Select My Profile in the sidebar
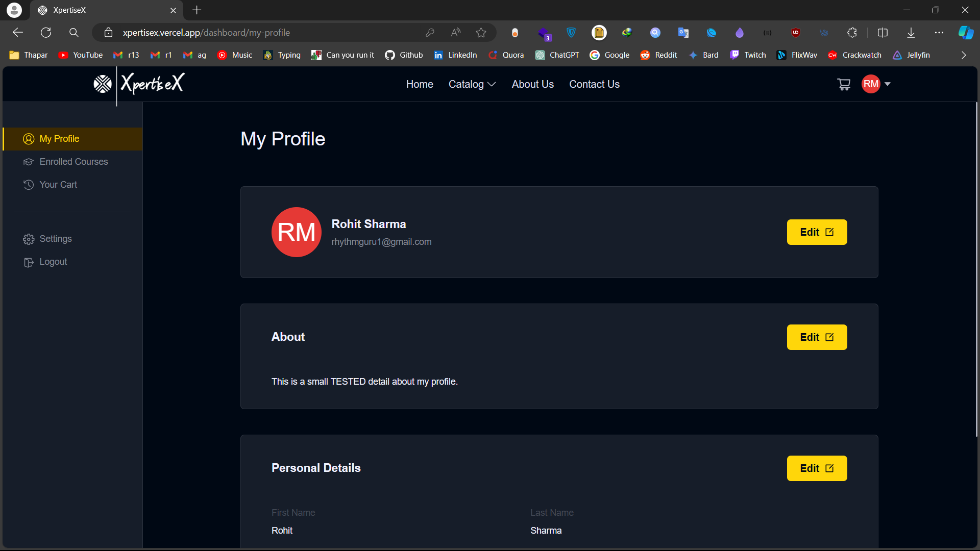Screen dimensions: 980x551 tap(59, 139)
